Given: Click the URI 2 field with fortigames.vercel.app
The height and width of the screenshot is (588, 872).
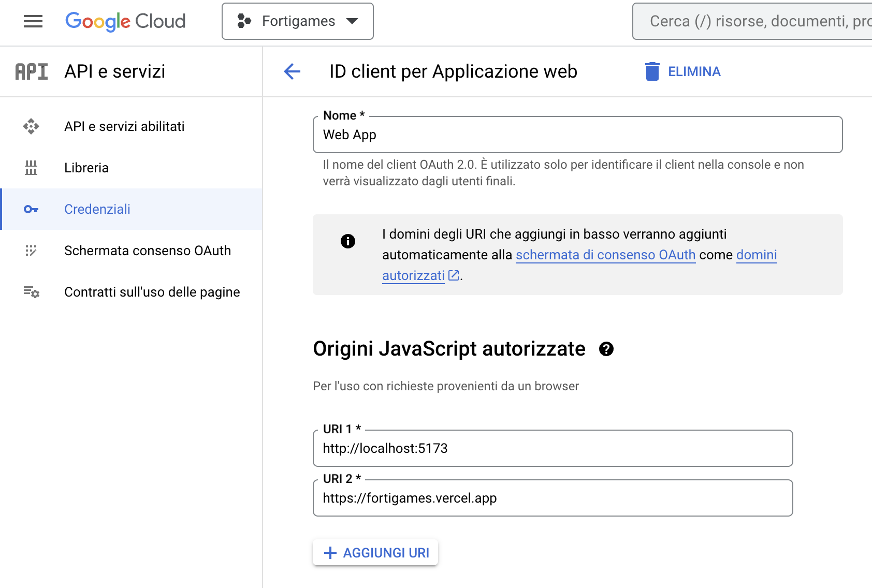Looking at the screenshot, I should (553, 498).
